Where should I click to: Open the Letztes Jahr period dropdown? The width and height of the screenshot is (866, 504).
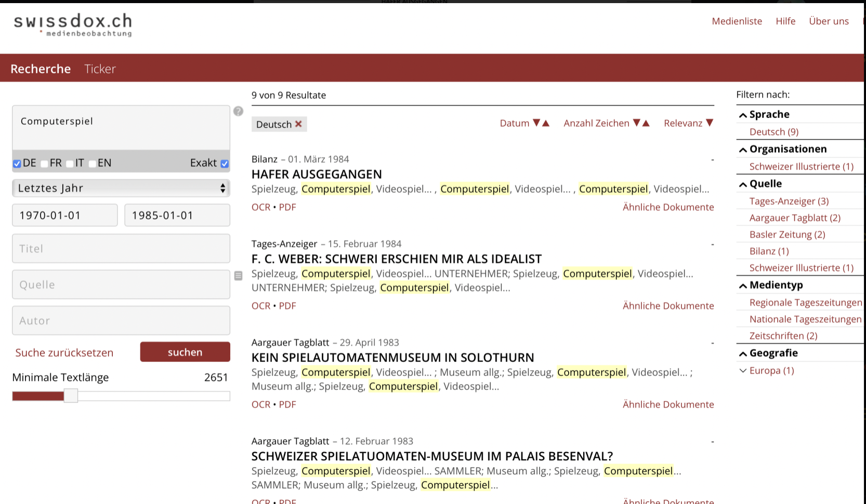(121, 188)
